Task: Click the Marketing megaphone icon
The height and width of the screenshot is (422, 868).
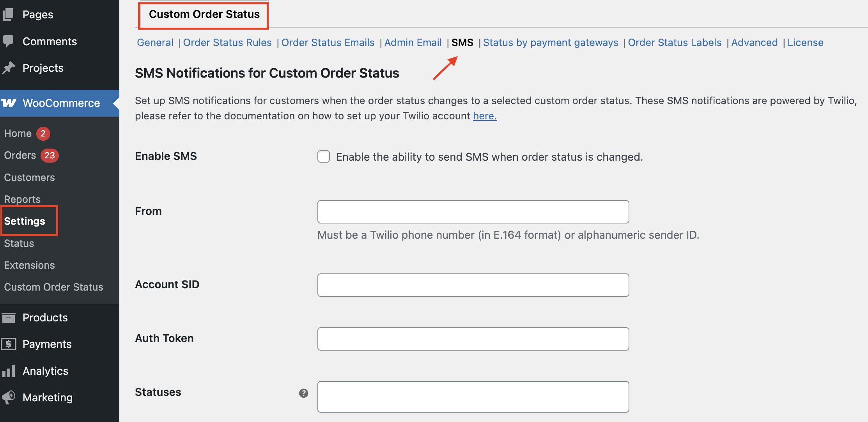Action: [x=8, y=397]
